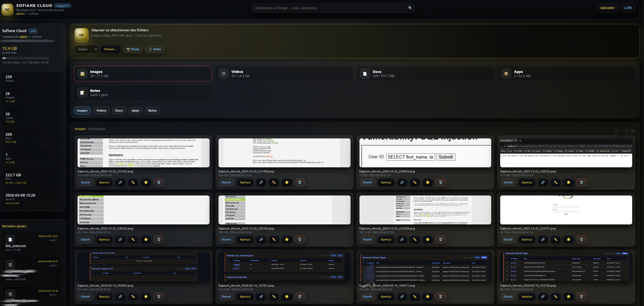
Task: Go to next page of images
Action: 625,131
